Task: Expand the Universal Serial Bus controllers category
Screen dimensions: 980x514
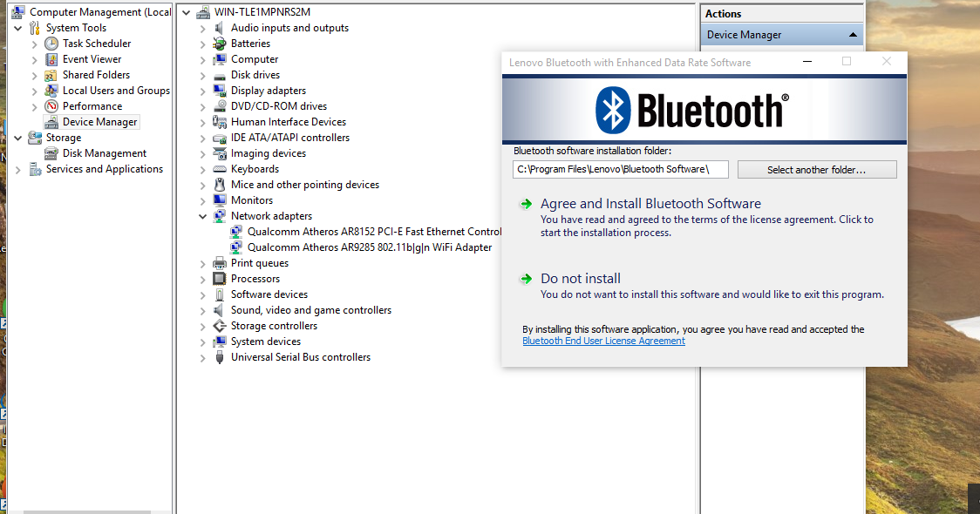Action: (202, 358)
